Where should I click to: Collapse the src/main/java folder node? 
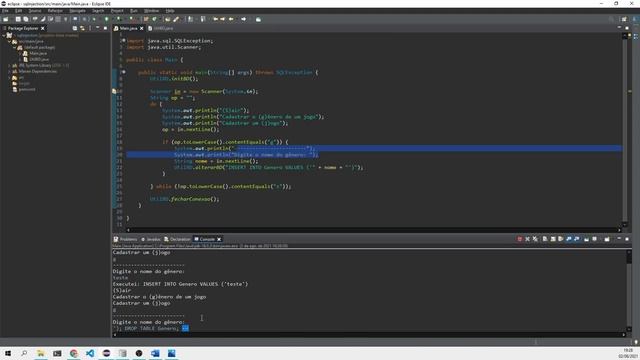tap(9, 41)
